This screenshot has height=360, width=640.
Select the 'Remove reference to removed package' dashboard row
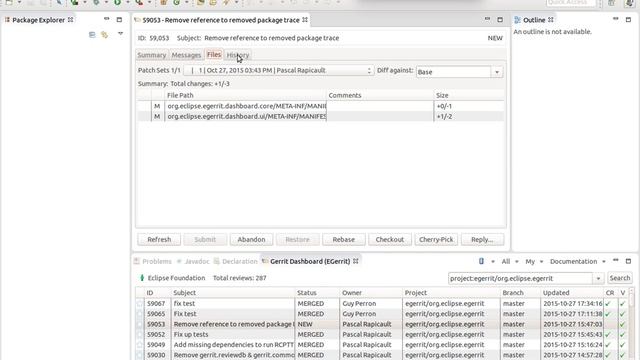point(383,324)
